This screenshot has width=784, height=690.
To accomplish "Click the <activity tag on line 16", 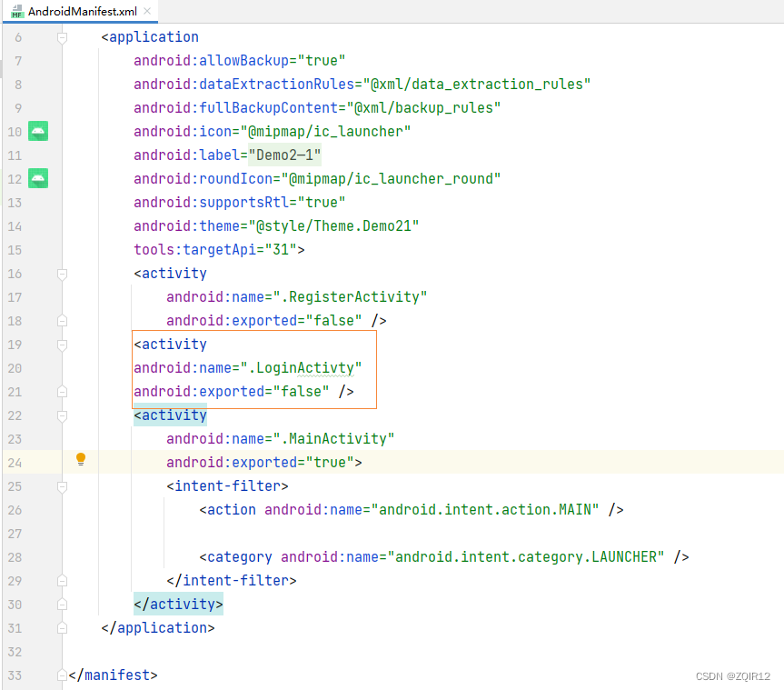I will [x=170, y=274].
